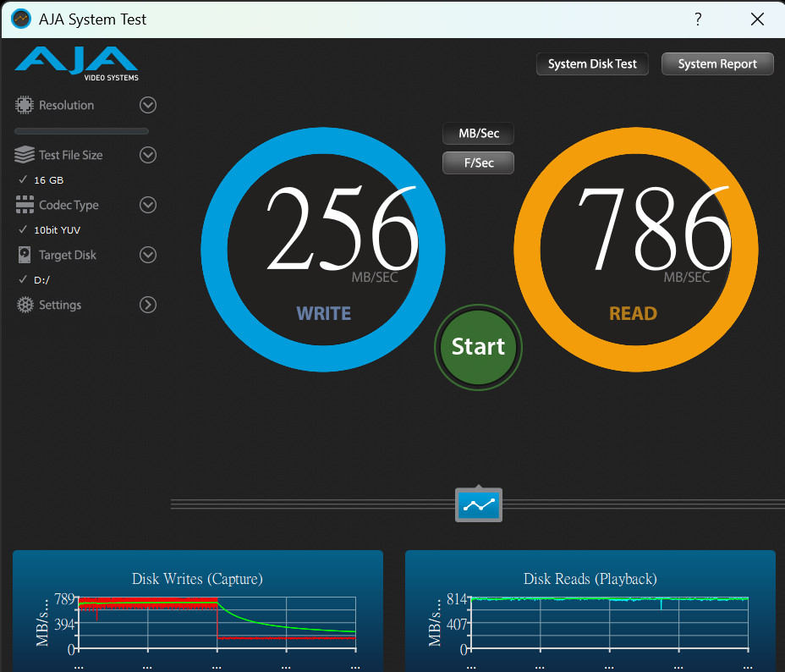Click the 789 axis value on writes graph
Screen dimensions: 785x672
64,599
